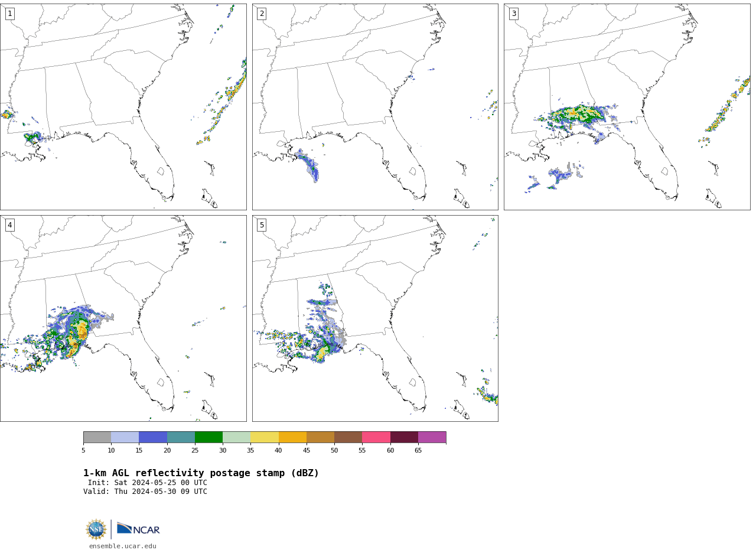Open ensemble member 1 reflectivity map
Viewport: 756px width, 553px height.
(123, 107)
